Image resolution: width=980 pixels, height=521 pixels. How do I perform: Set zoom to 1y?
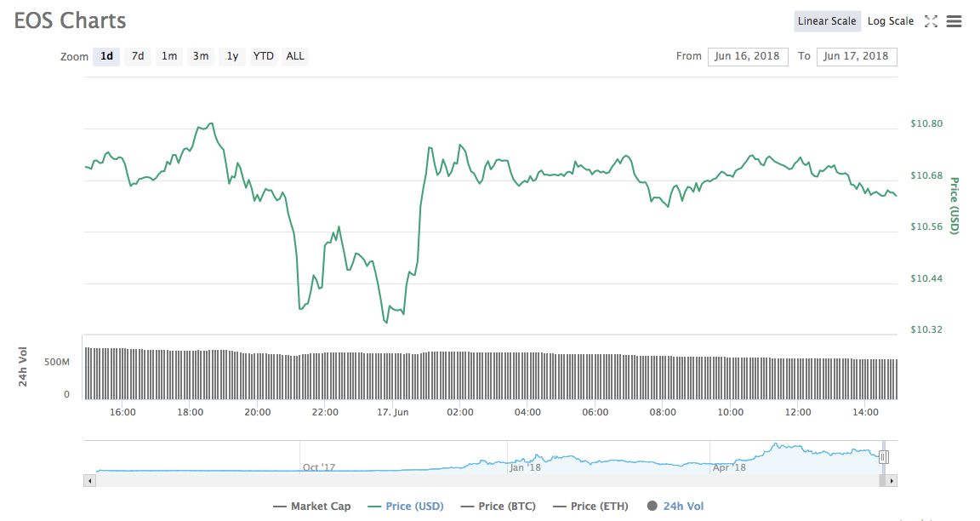pyautogui.click(x=232, y=56)
